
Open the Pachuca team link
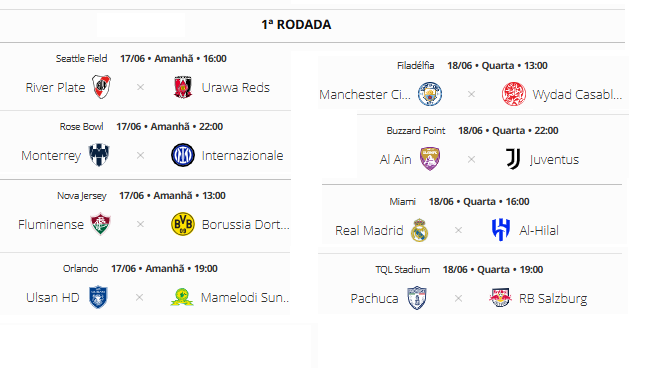pyautogui.click(x=374, y=298)
